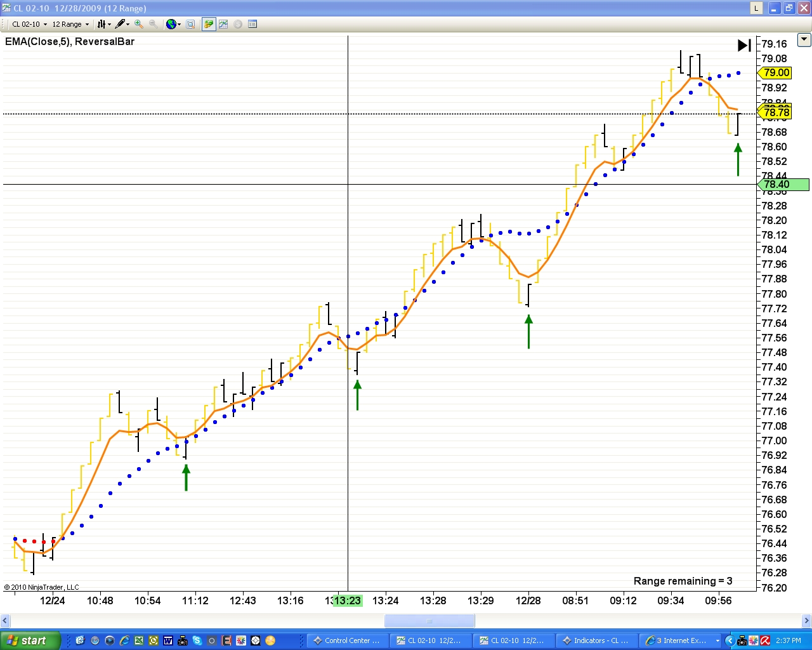
Task: Open the CL 02-10 instrument dropdown
Action: [x=29, y=24]
